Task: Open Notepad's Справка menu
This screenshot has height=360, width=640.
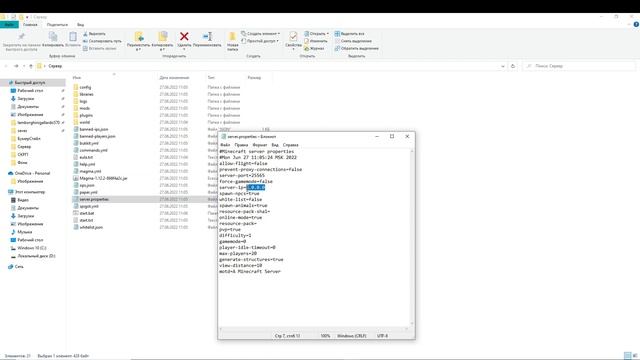Action: pyautogui.click(x=291, y=145)
